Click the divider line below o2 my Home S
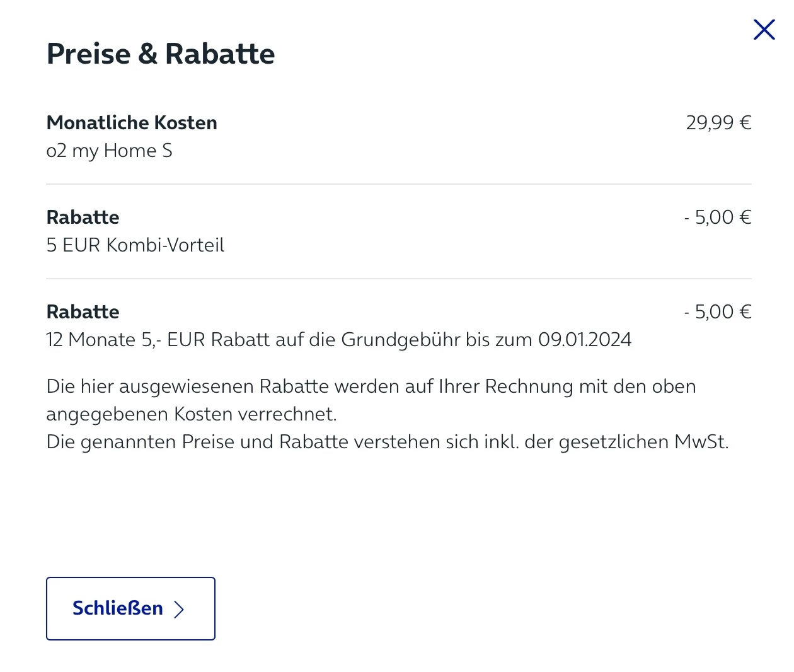The height and width of the screenshot is (672, 794). point(398,184)
